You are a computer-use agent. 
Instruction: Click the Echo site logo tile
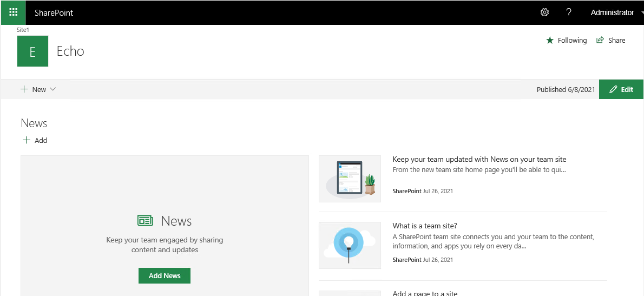32,51
